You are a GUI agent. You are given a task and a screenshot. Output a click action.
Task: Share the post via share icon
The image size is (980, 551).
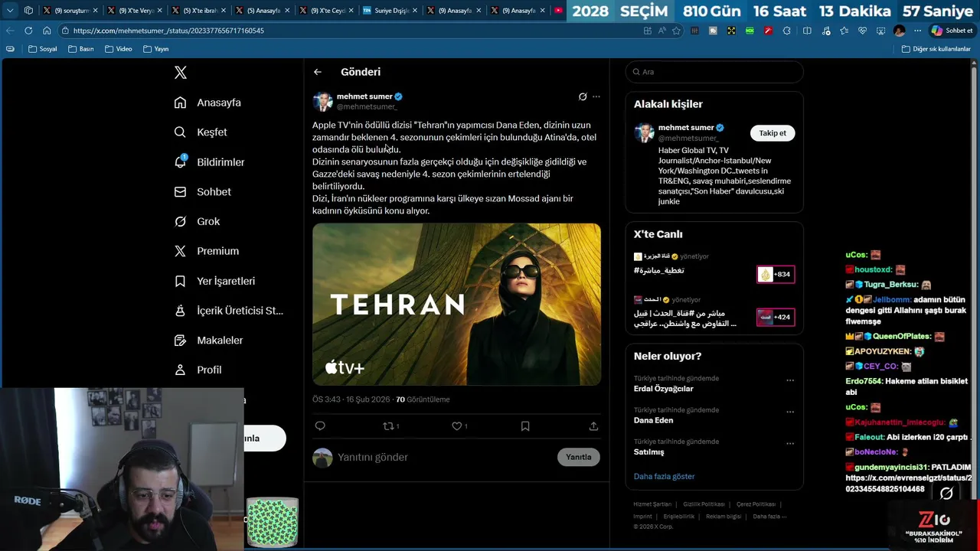click(x=593, y=426)
